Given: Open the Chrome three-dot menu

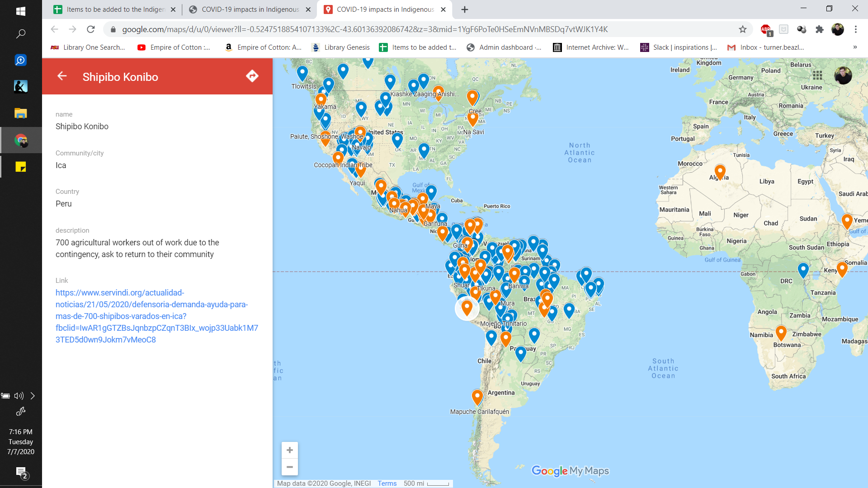Looking at the screenshot, I should tap(855, 29).
